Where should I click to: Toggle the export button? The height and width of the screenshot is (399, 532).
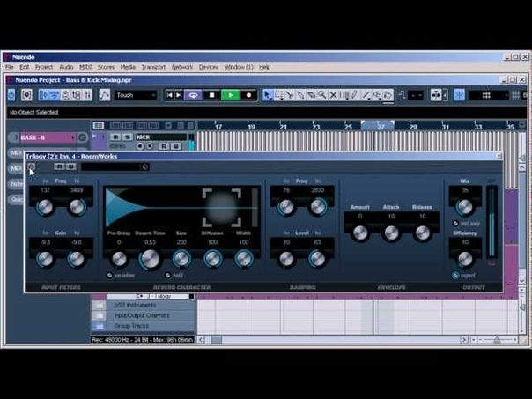(x=455, y=275)
